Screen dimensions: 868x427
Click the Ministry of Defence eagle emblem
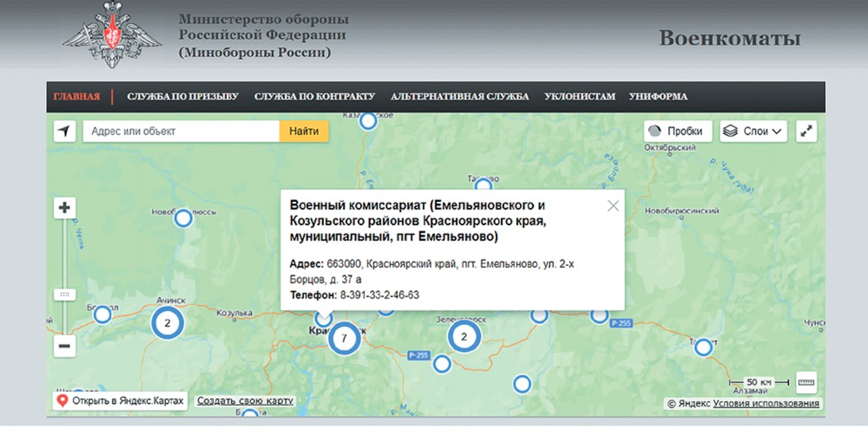click(x=112, y=35)
